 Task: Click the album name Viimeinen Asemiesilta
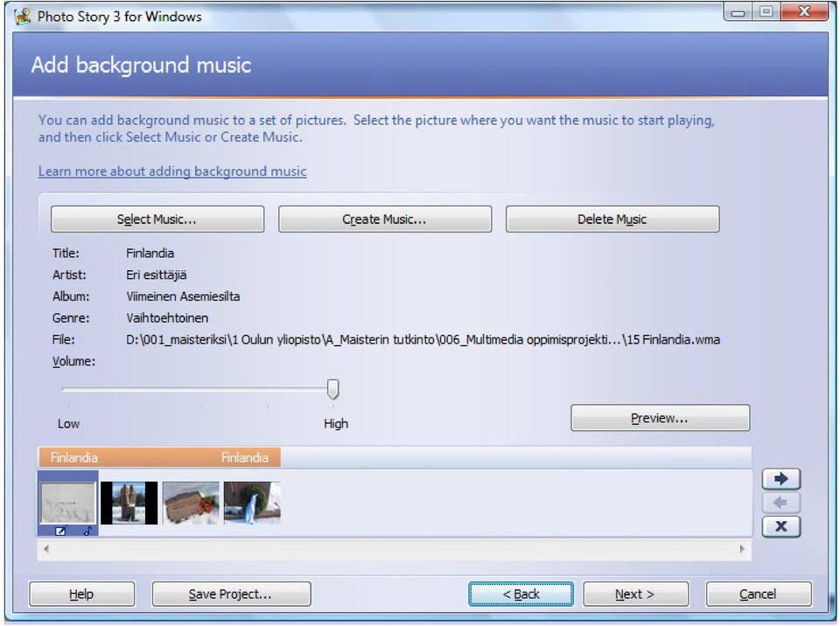tap(183, 296)
